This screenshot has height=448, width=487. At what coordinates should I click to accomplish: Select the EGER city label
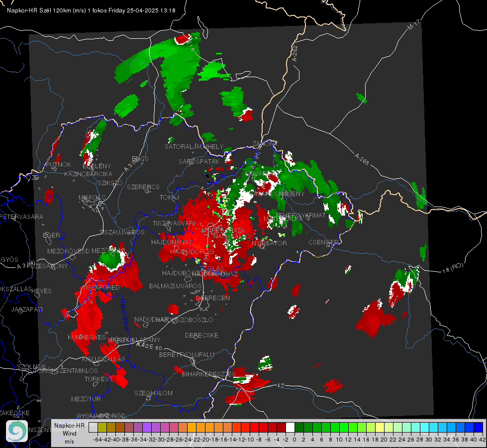51,235
